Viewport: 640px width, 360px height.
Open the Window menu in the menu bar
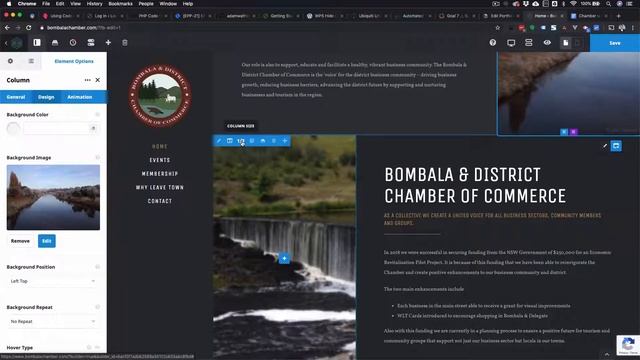click(168, 4)
